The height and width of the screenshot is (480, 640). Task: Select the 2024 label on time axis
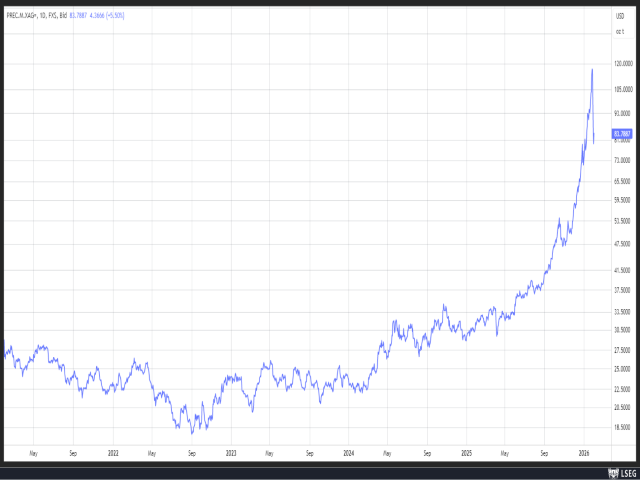coord(348,452)
